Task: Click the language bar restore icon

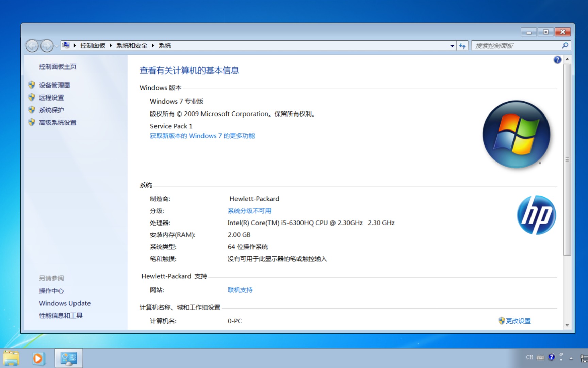Action: tap(561, 354)
